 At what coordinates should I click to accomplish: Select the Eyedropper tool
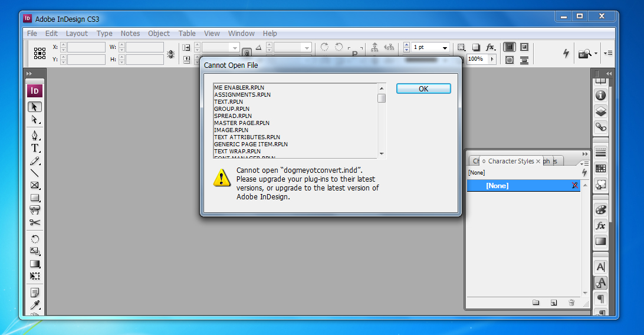pyautogui.click(x=34, y=305)
